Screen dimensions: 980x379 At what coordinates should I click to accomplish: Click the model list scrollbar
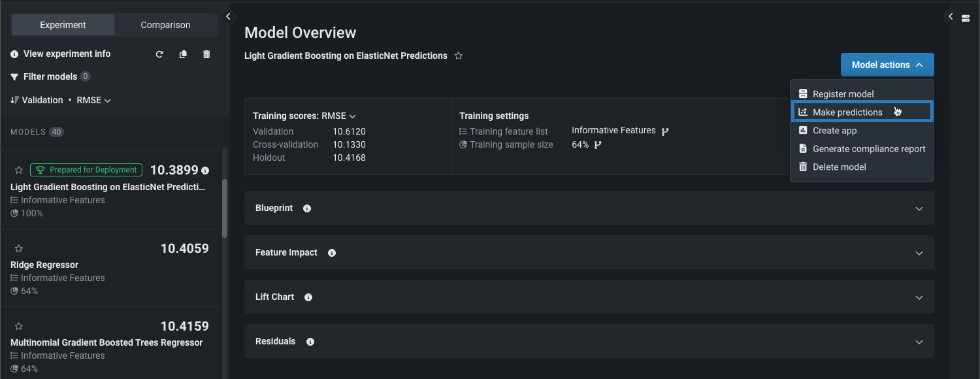[225, 209]
